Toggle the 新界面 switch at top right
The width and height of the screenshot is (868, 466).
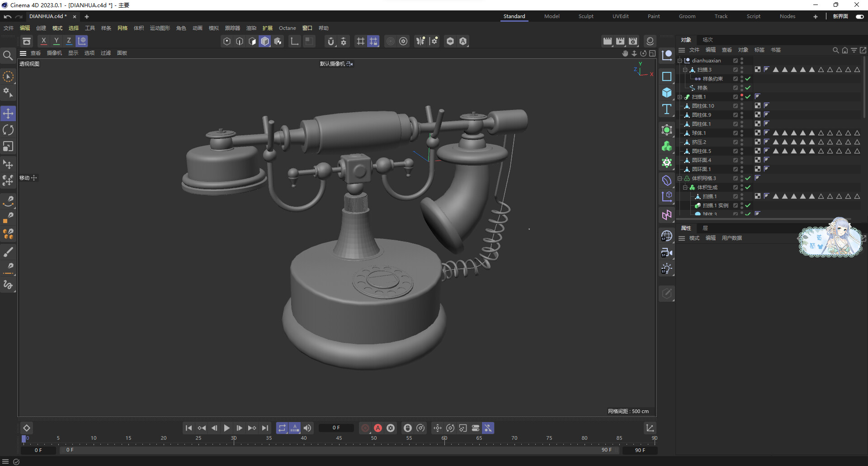click(859, 16)
